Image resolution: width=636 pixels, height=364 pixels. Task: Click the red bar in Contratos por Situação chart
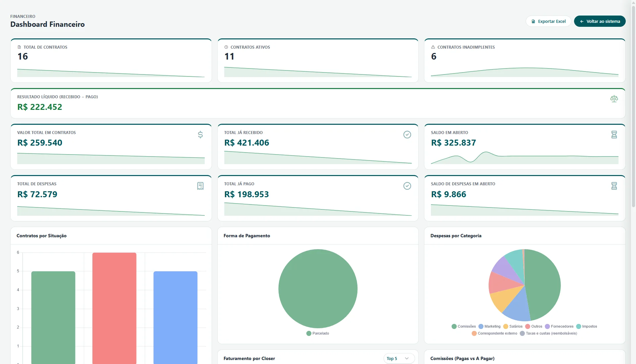[x=114, y=308]
